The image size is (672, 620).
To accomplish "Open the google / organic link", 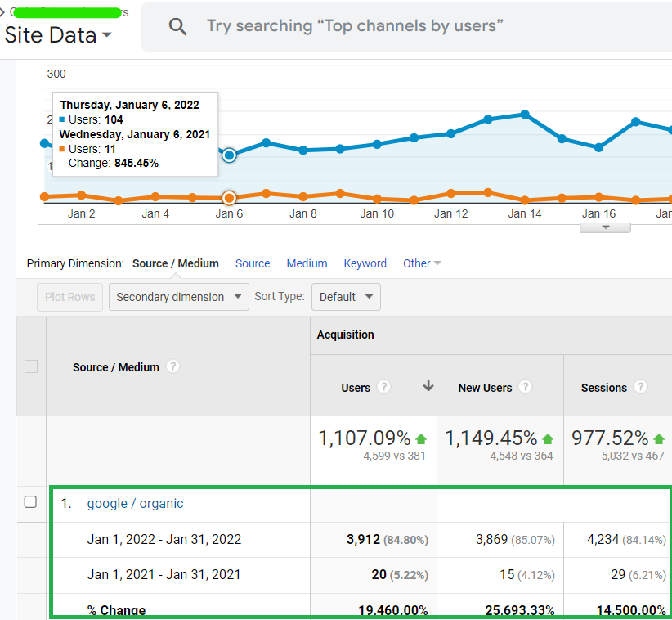I will coord(135,503).
